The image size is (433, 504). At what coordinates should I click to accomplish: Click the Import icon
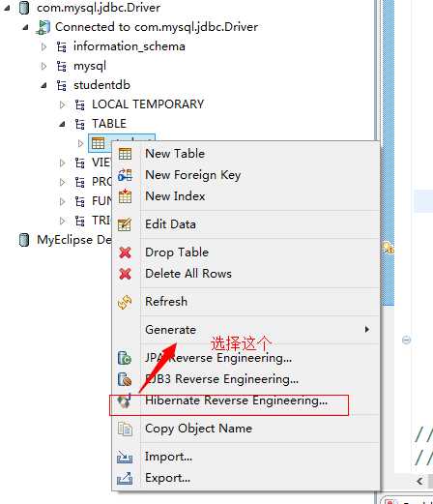point(125,457)
